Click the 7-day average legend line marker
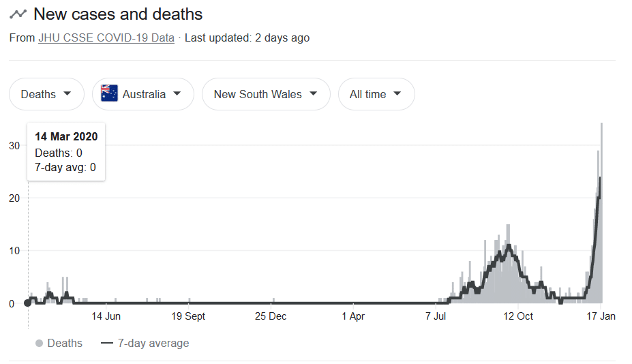The height and width of the screenshot is (364, 632). 107,344
